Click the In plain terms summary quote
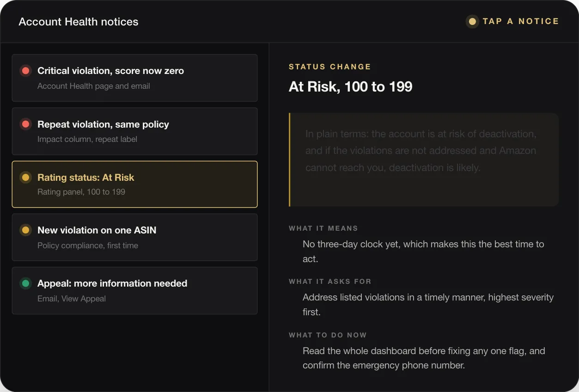This screenshot has width=579, height=392. pos(424,159)
